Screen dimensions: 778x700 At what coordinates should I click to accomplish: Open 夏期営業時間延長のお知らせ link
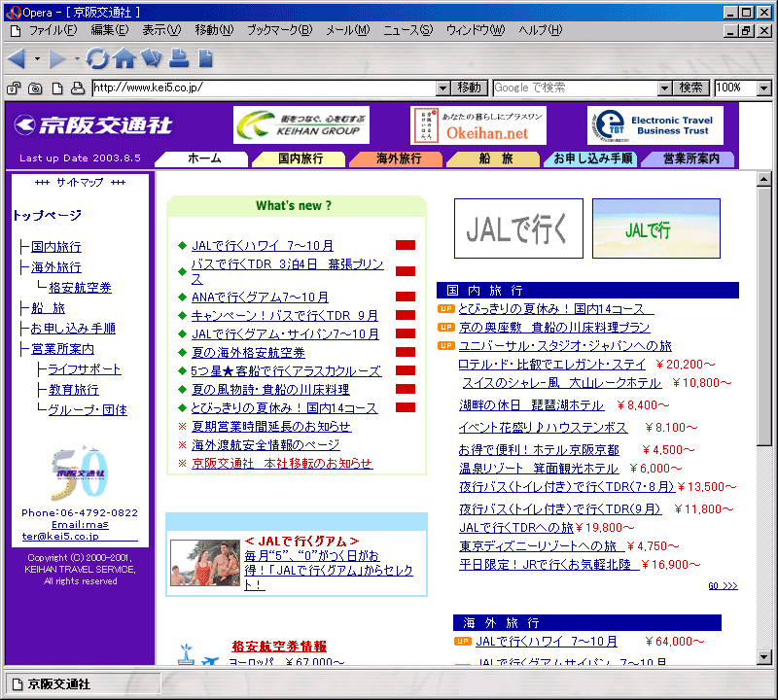[x=271, y=427]
